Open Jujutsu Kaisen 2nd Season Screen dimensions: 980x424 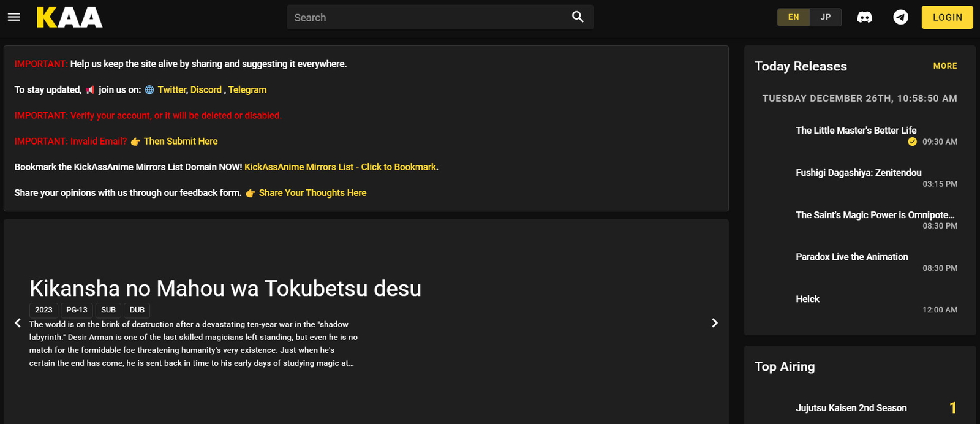(851, 408)
